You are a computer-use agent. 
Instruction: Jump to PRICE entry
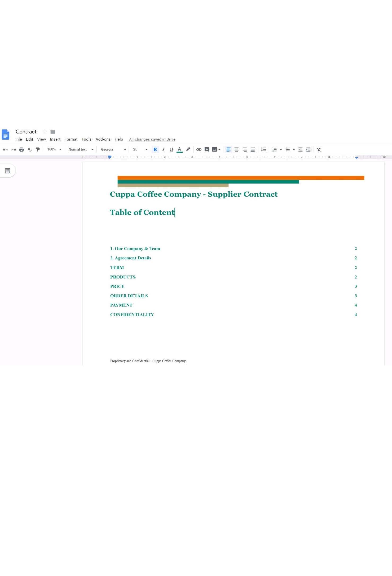[x=117, y=286]
